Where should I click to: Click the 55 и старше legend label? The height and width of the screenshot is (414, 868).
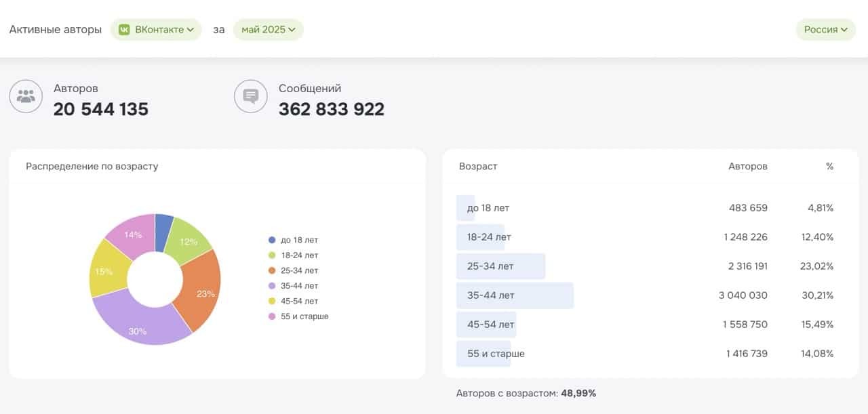click(x=304, y=316)
